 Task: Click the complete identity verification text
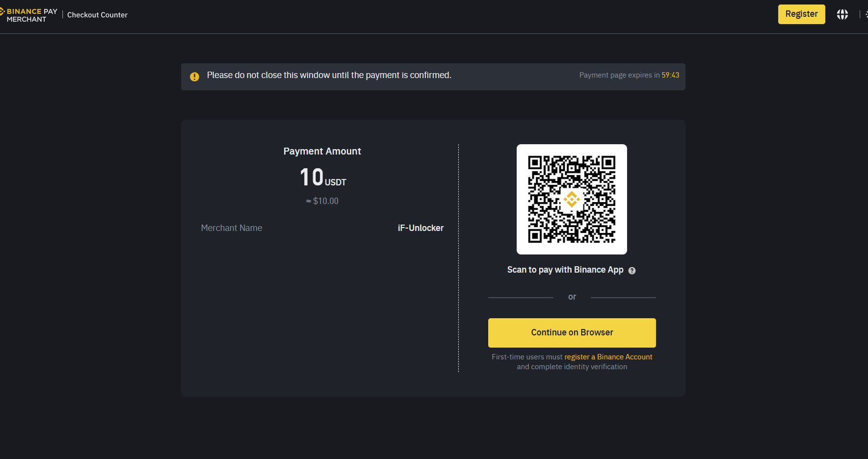[x=572, y=367]
